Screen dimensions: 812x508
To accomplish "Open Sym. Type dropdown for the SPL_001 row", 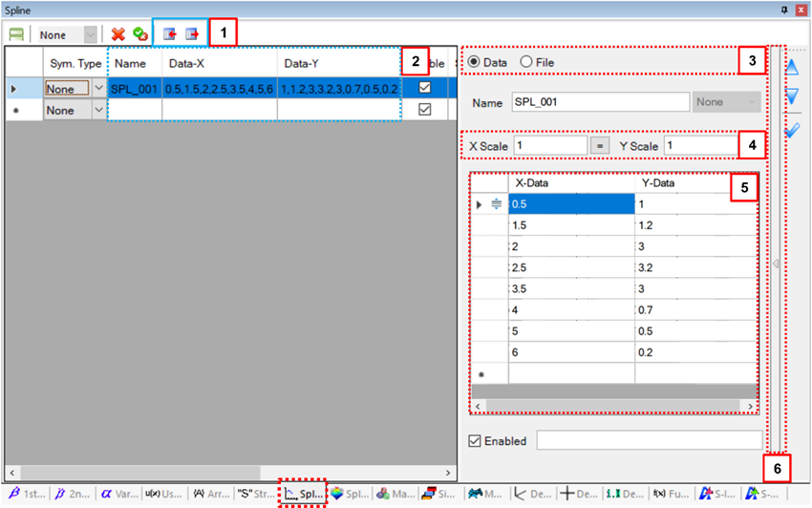I will tap(98, 89).
